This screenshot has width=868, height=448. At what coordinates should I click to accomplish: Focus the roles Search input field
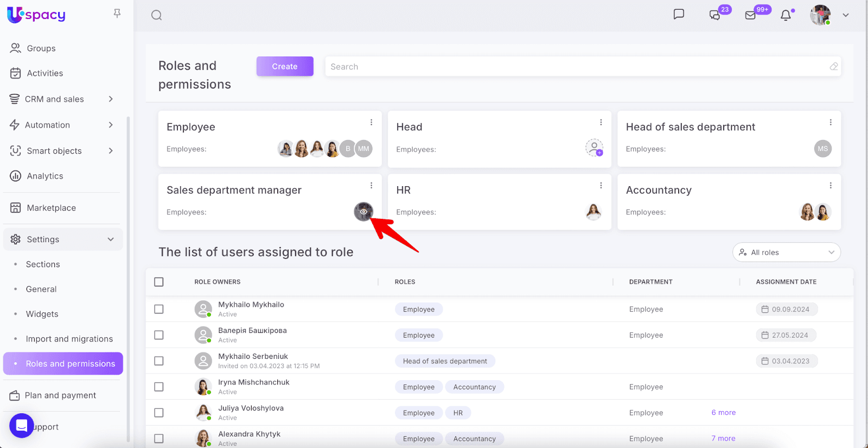[x=575, y=67]
